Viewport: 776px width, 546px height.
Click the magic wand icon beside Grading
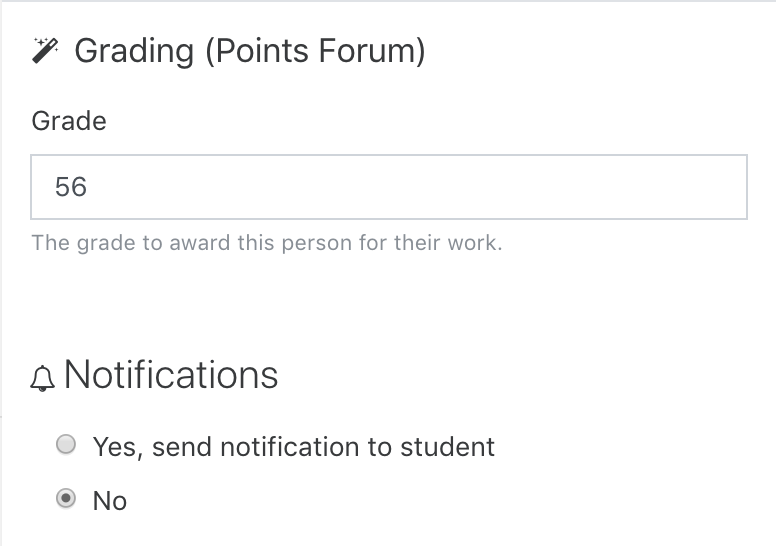tap(45, 50)
